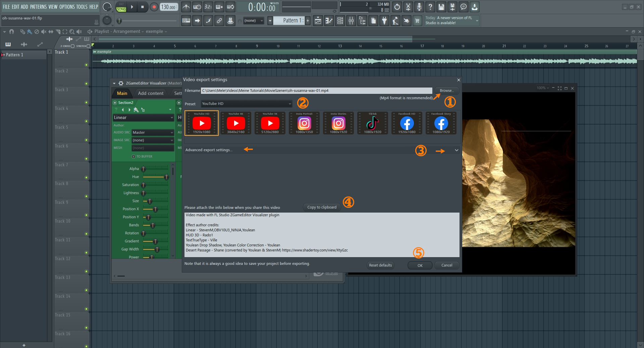This screenshot has height=348, width=644.
Task: Open IMAGE SRC (none) dropdown
Action: point(153,140)
